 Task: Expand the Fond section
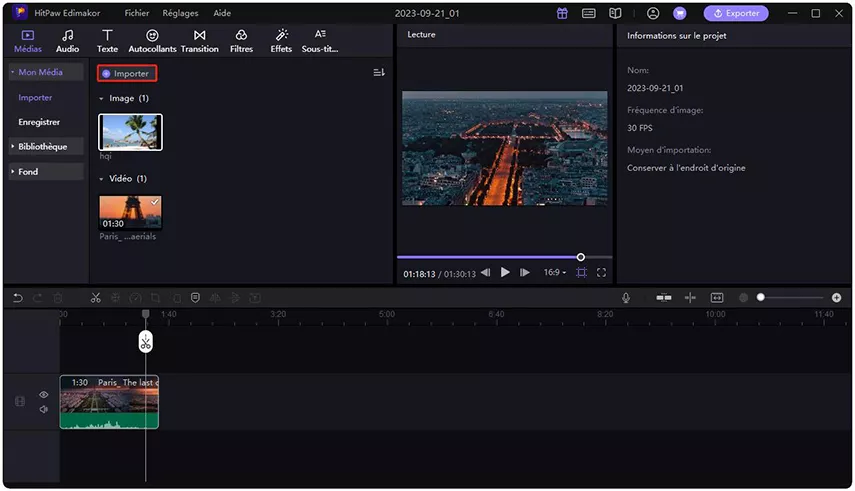coord(46,172)
